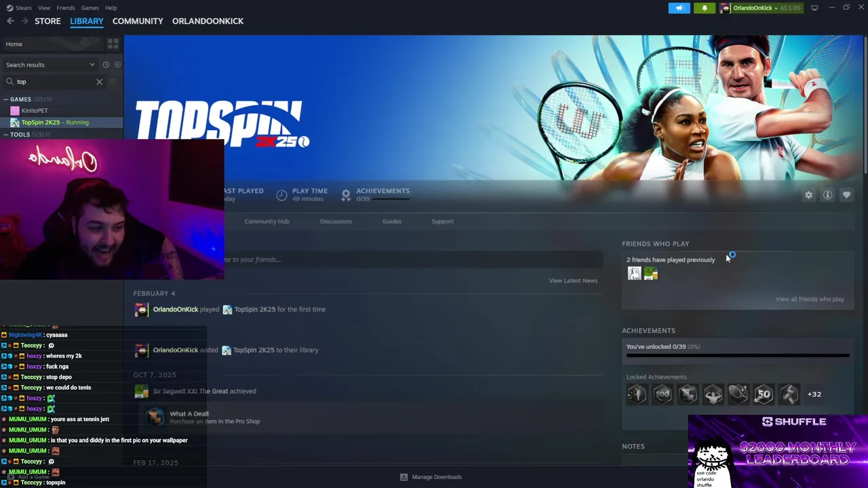Click the search magnifier icon
This screenshot has width=868, height=488.
click(x=10, y=81)
